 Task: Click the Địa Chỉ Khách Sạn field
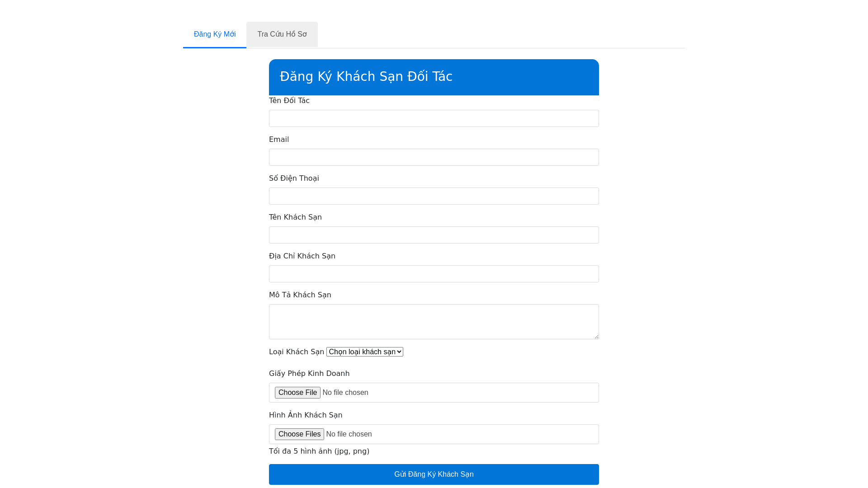(x=434, y=274)
